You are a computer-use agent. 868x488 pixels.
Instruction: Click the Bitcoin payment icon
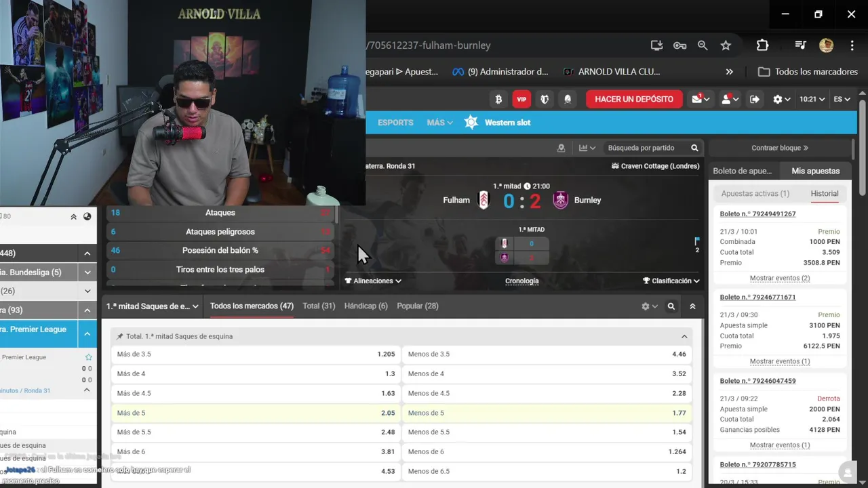tap(498, 99)
